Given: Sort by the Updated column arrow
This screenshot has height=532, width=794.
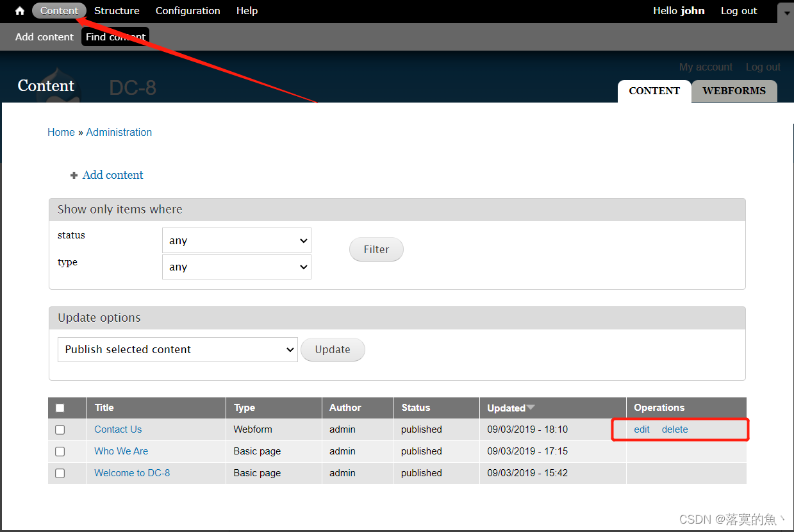Looking at the screenshot, I should 531,408.
